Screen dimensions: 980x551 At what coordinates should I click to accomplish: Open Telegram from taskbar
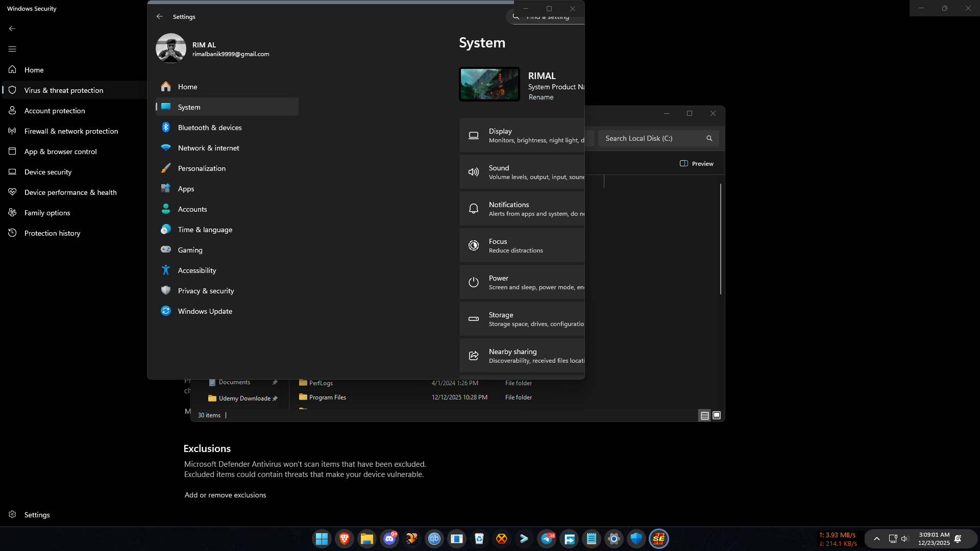tap(547, 539)
